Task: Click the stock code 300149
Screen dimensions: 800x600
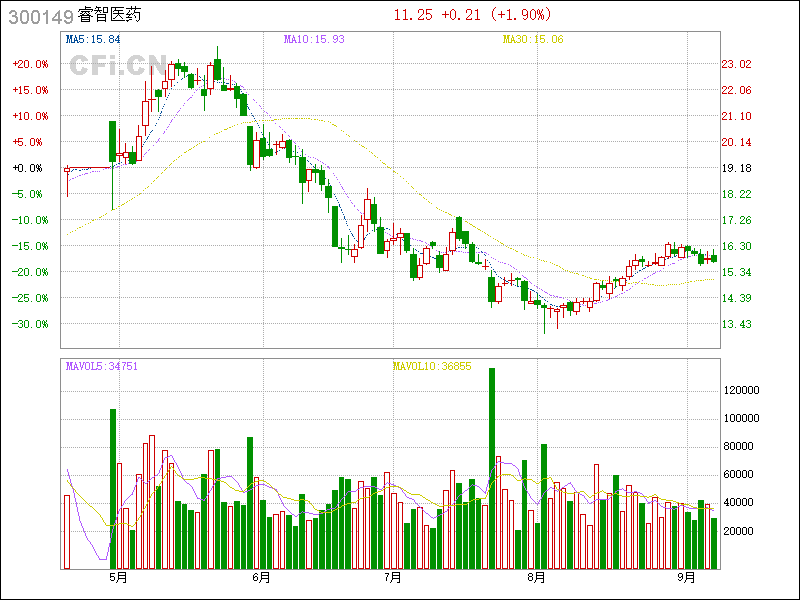Action: 37,16
